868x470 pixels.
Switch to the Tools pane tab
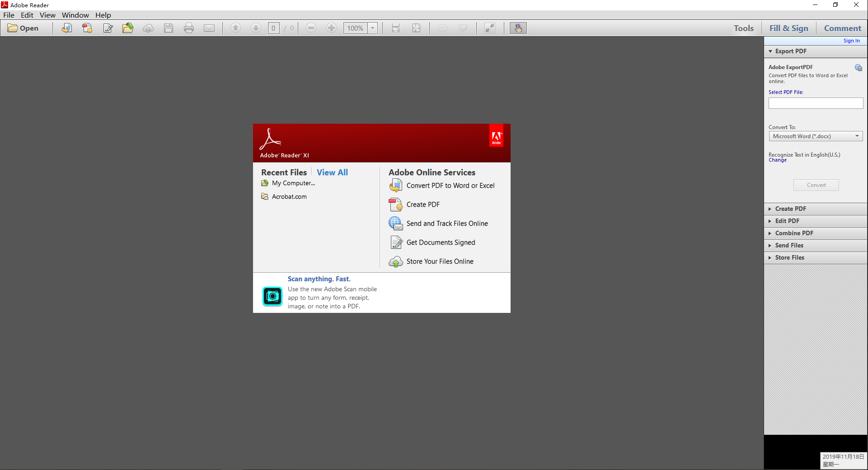tap(744, 28)
